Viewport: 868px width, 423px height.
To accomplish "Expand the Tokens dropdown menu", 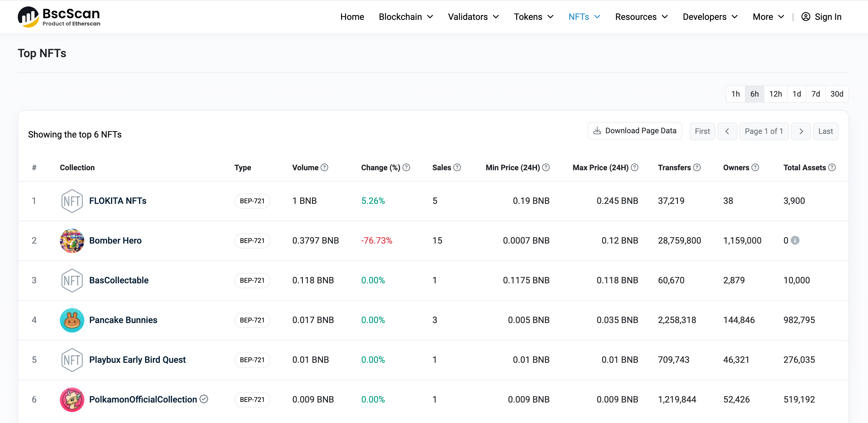I will click(x=531, y=17).
